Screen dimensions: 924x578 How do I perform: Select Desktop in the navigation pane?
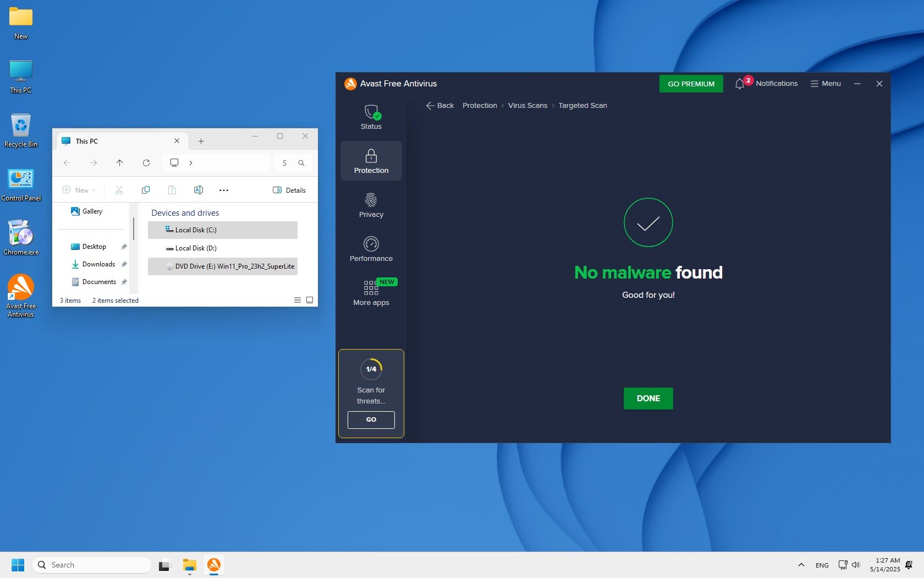(94, 247)
